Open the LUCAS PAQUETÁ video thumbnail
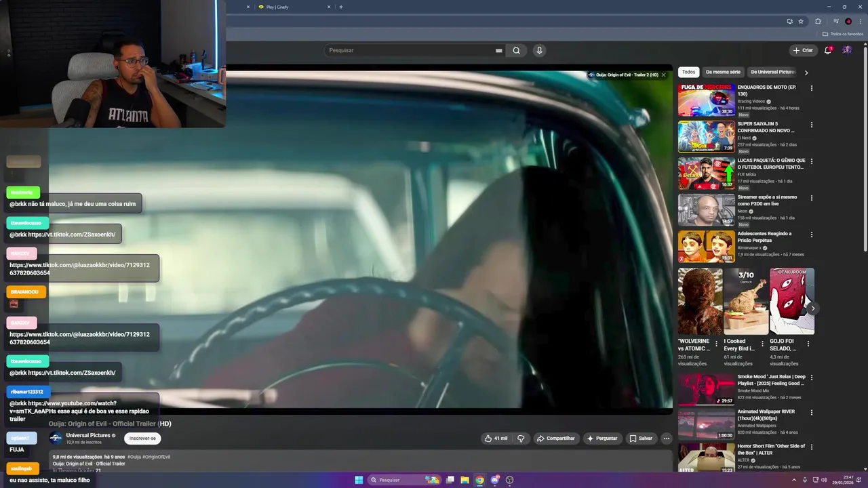Screen dimensions: 868x488 706,173
